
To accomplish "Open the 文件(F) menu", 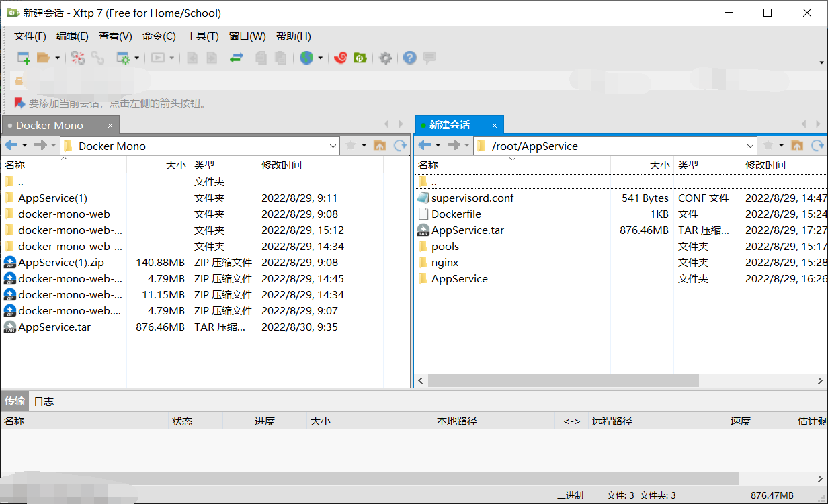I will 30,36.
